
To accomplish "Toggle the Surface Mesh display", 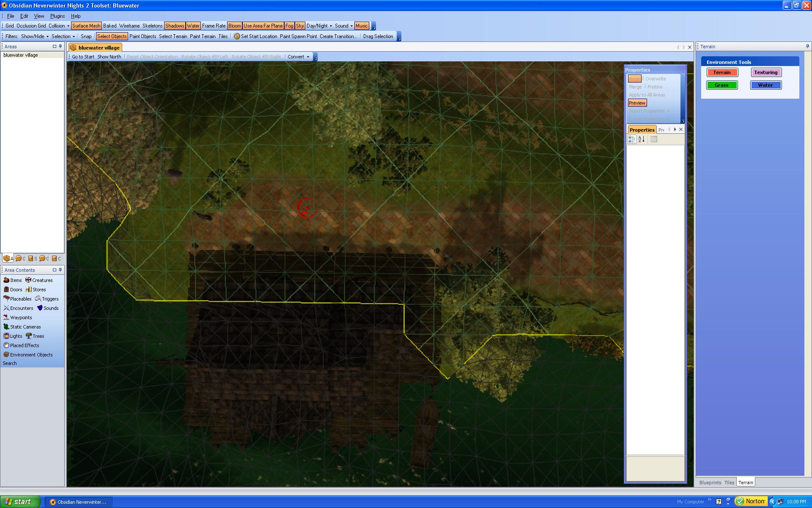I will pyautogui.click(x=86, y=26).
